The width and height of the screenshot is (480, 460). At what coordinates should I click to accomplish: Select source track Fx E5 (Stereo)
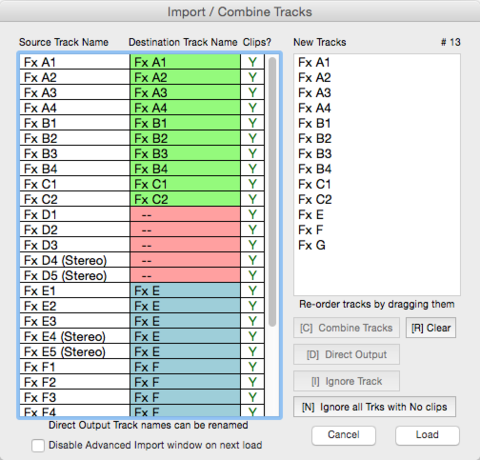click(75, 352)
